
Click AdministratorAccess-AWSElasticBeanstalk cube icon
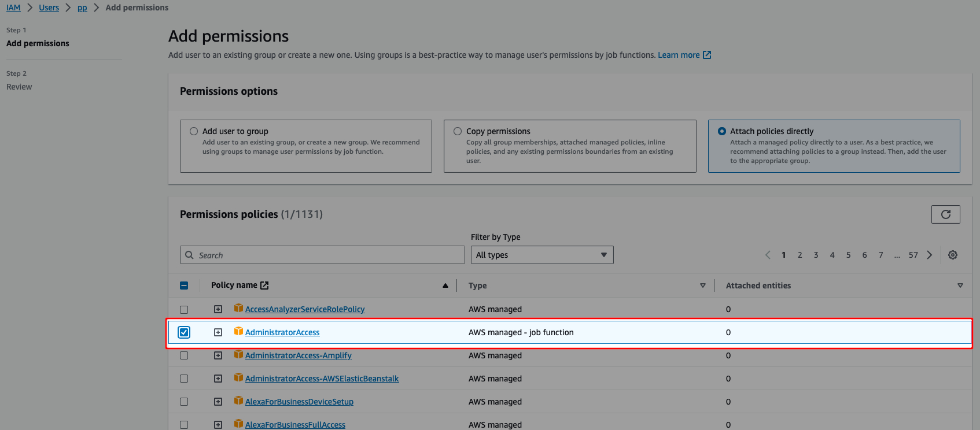[238, 377]
